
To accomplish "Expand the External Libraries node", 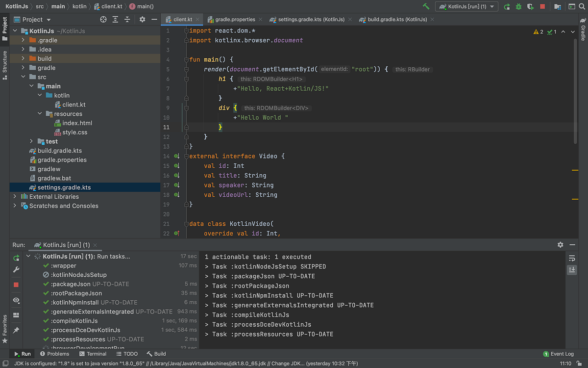I will coord(15,196).
